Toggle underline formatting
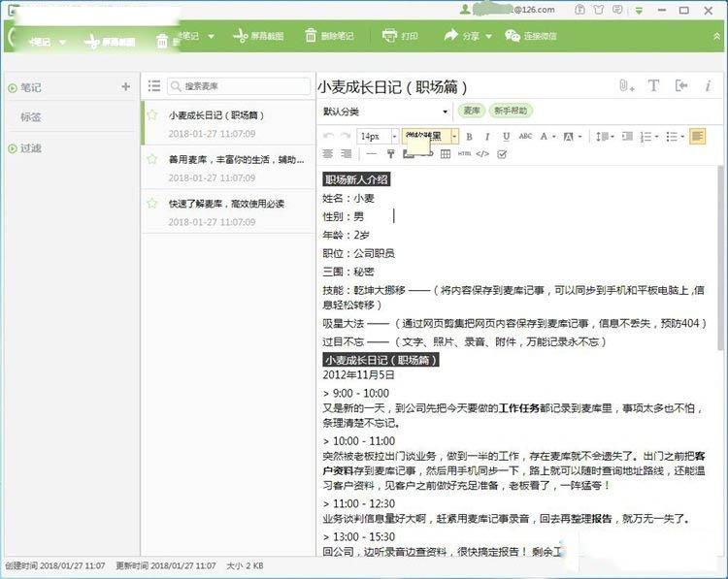The width and height of the screenshot is (728, 579). pyautogui.click(x=506, y=137)
